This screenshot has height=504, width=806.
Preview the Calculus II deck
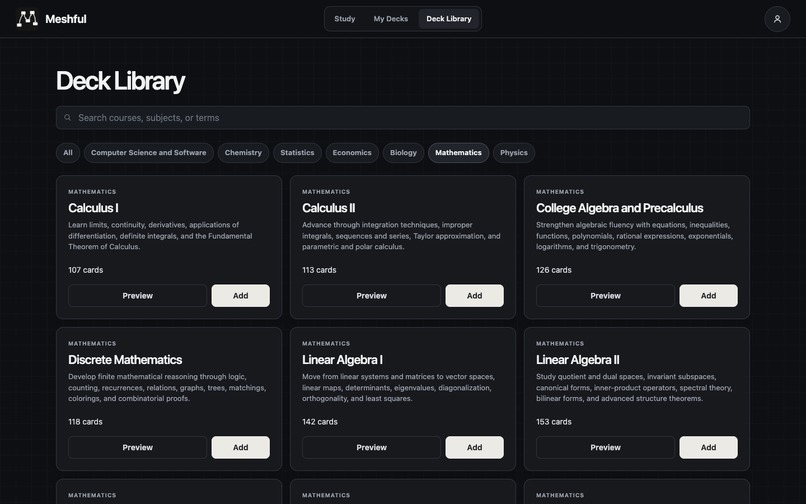coord(371,296)
